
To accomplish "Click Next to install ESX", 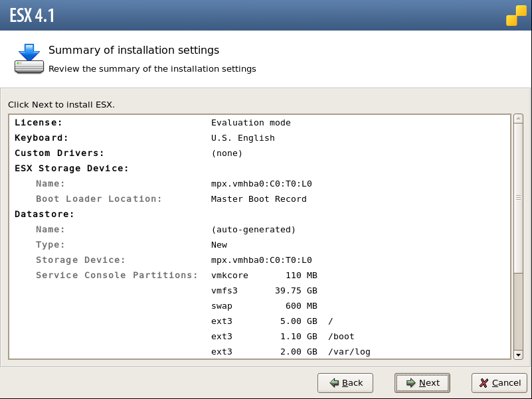I will pos(422,382).
